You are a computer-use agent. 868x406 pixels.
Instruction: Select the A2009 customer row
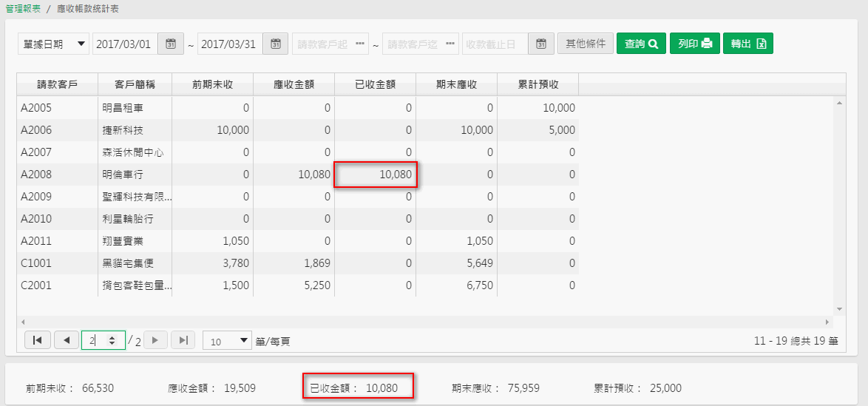click(x=298, y=197)
